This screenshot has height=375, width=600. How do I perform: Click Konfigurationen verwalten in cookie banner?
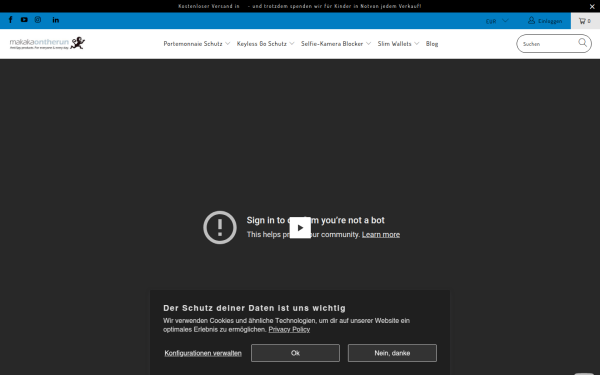click(x=203, y=353)
